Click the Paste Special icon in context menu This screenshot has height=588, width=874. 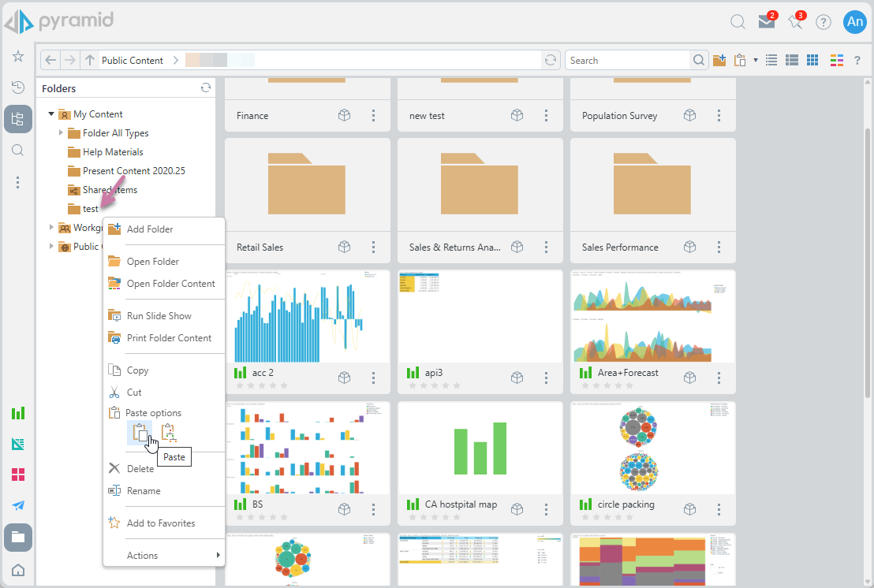[x=168, y=433]
